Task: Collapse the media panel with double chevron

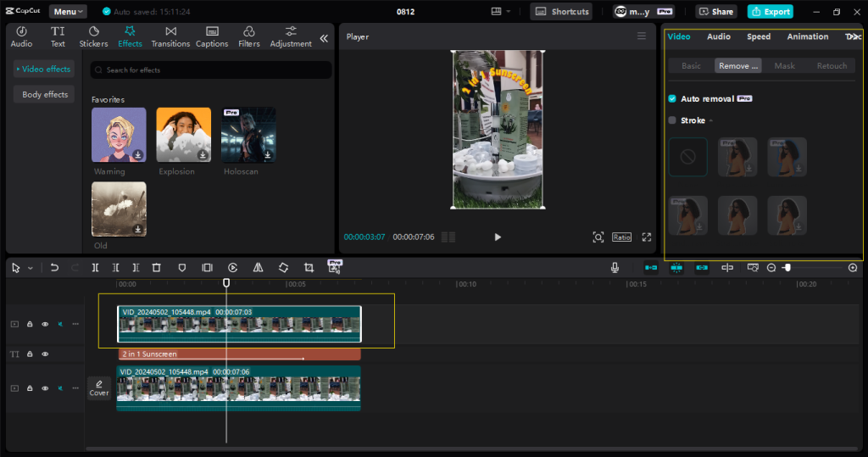Action: [324, 38]
